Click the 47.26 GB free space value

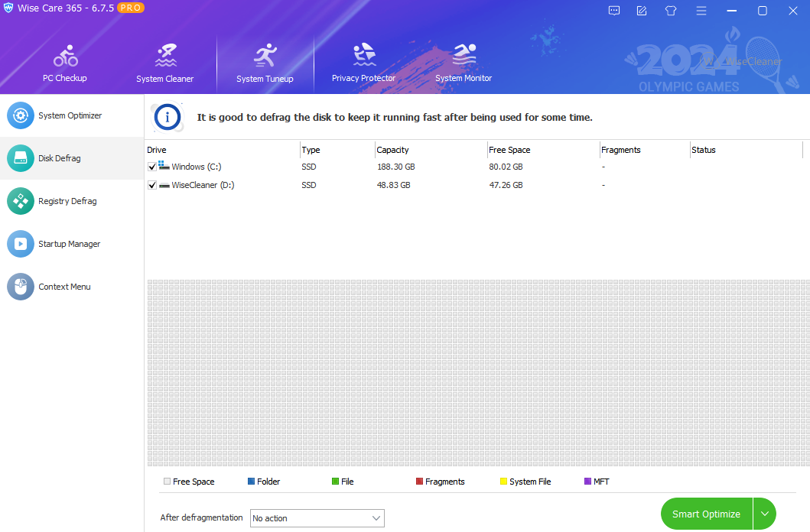(506, 185)
